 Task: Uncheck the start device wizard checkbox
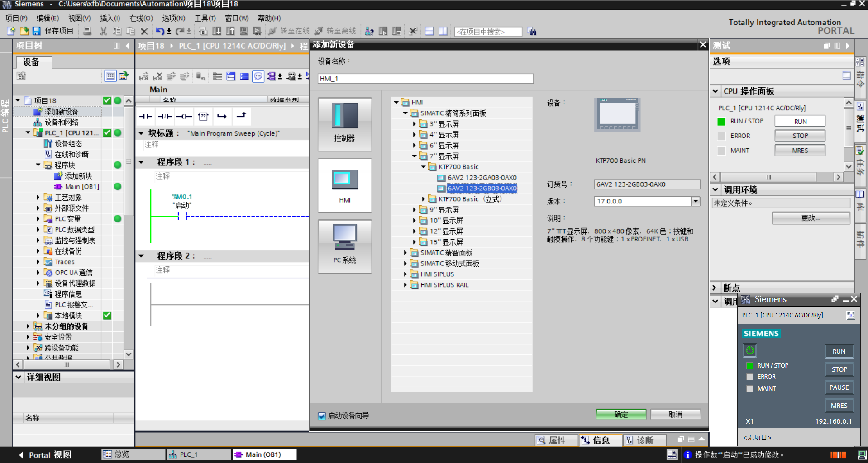(322, 416)
